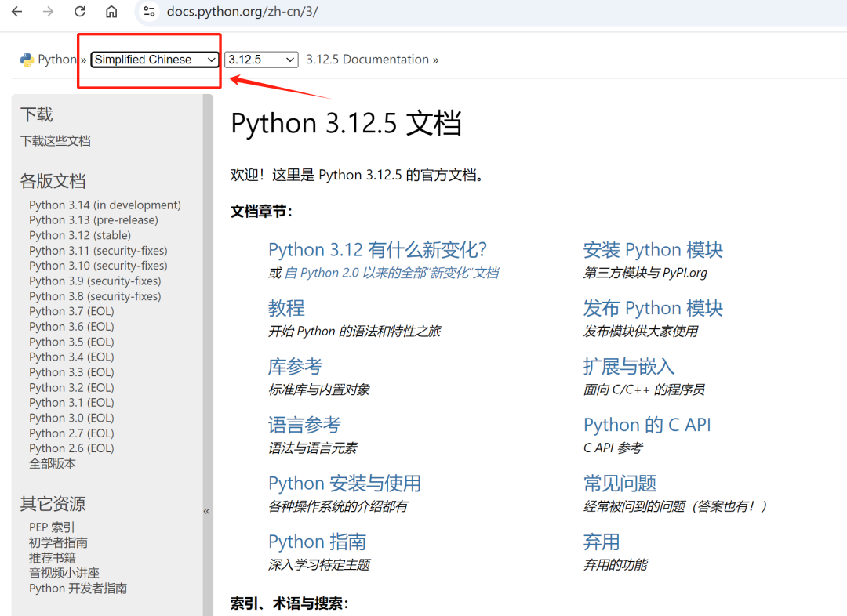The image size is (847, 616).
Task: Open the 安装 Python 模块 link
Action: point(653,249)
